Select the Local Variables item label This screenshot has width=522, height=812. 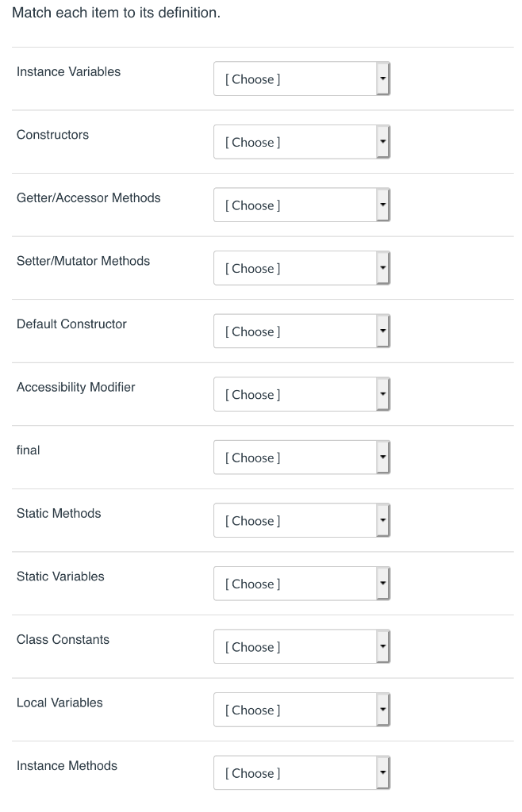57,703
